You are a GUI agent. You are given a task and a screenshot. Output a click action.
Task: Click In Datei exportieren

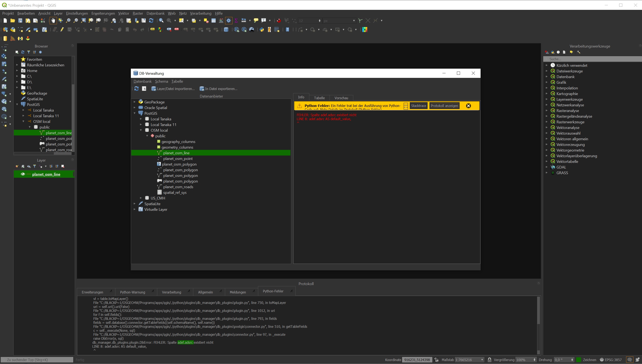pyautogui.click(x=218, y=89)
